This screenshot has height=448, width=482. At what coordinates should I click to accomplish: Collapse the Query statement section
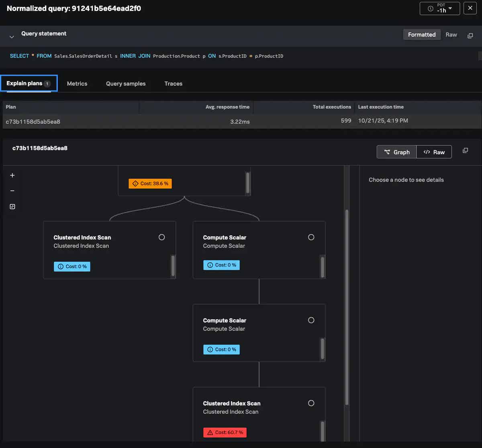(x=12, y=37)
